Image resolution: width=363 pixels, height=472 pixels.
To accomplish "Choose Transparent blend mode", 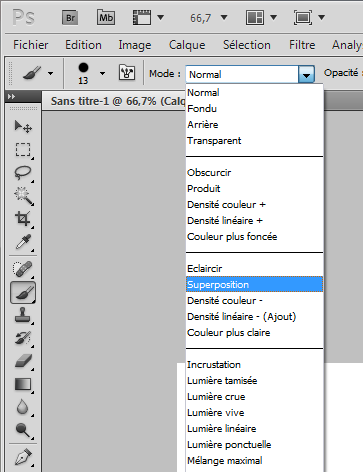I will (x=255, y=140).
